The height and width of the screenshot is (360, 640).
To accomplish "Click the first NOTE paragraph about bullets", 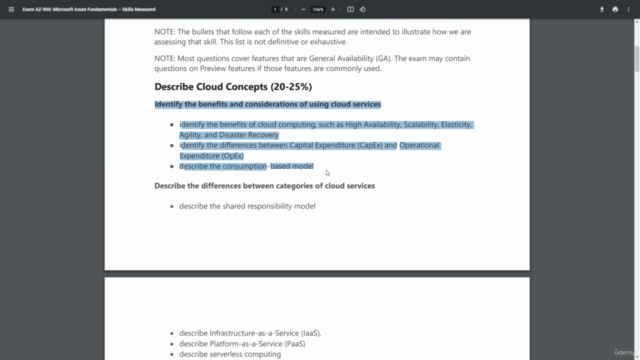I will [x=313, y=37].
